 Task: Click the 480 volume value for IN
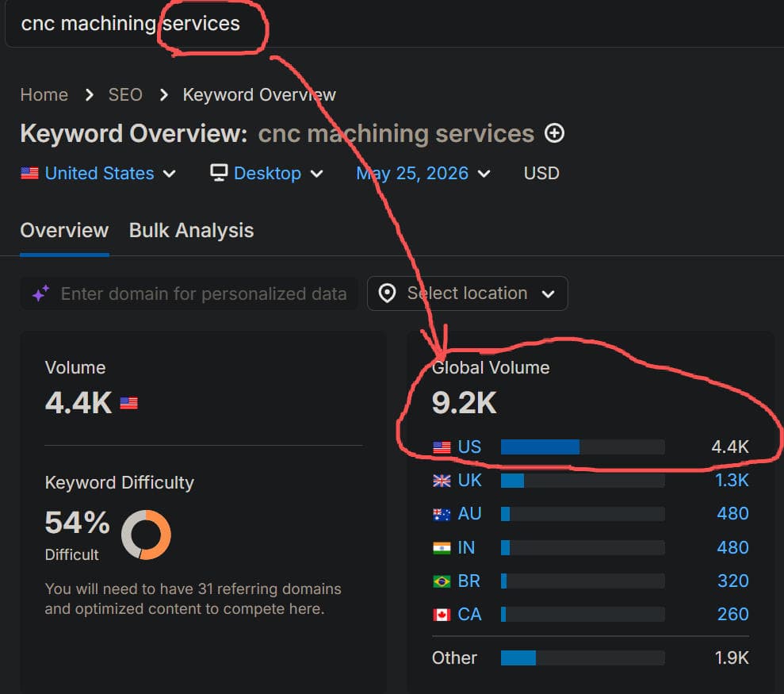tap(733, 548)
